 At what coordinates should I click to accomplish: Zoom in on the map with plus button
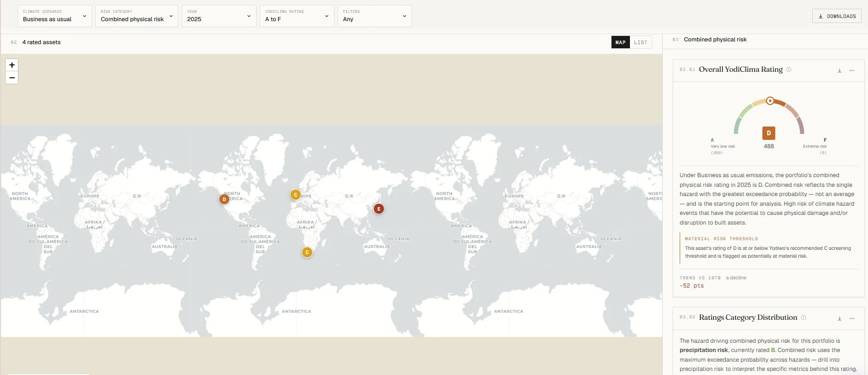point(12,65)
